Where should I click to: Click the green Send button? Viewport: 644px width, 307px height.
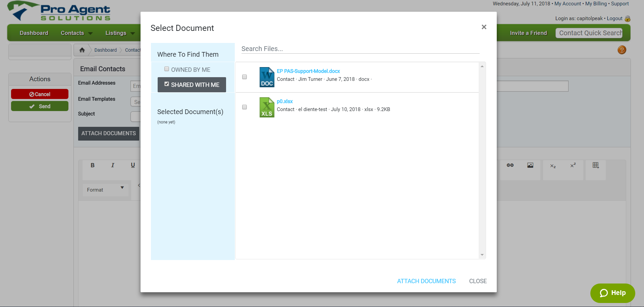pos(40,106)
